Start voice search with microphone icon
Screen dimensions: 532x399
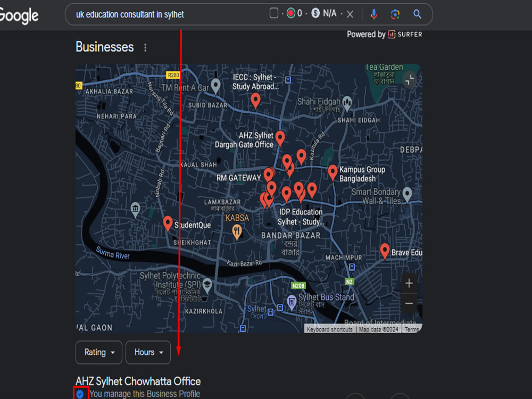pos(374,14)
